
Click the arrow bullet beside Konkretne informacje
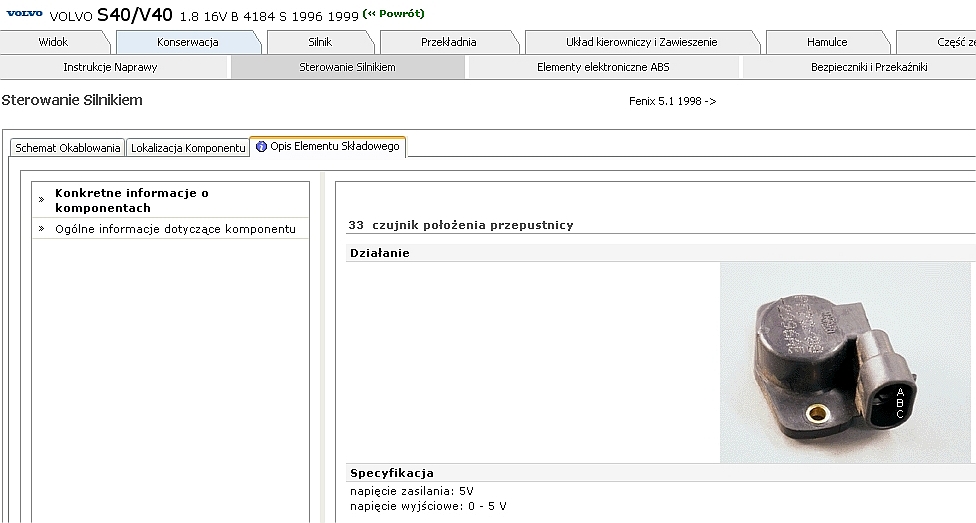click(41, 200)
